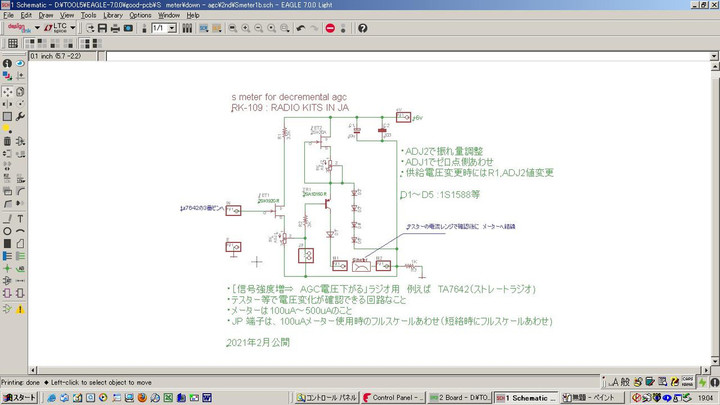Click the Print icon in the toolbar

tap(115, 28)
